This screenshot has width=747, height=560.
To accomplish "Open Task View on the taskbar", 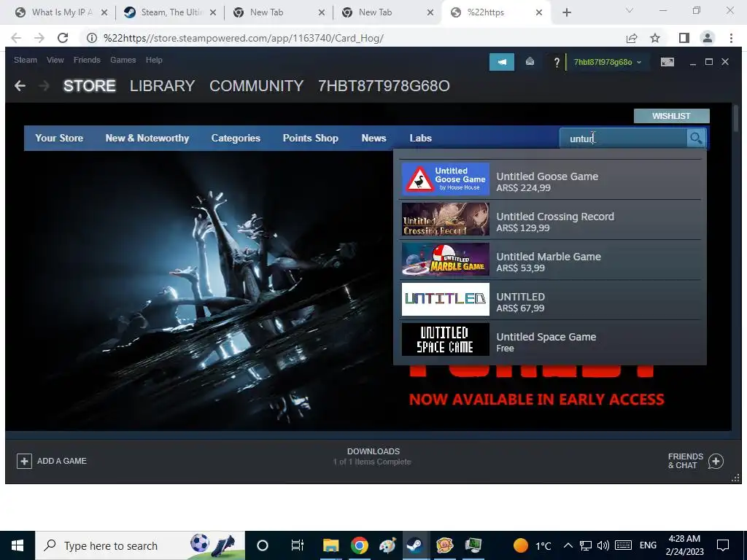I will (x=298, y=545).
